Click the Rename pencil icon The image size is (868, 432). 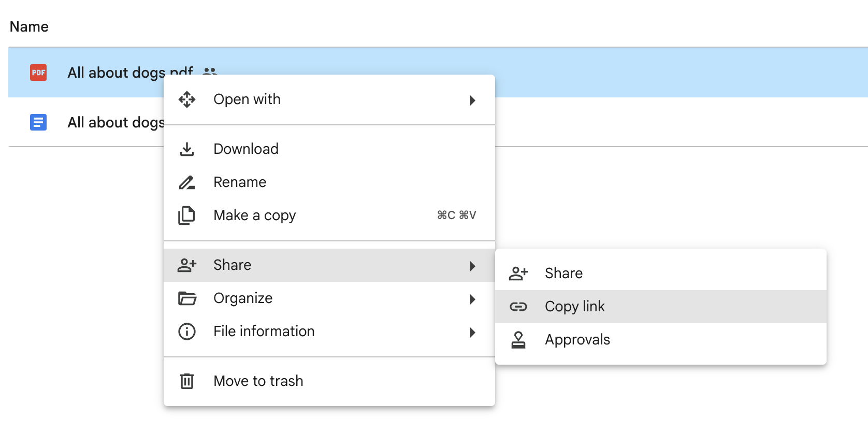point(187,182)
